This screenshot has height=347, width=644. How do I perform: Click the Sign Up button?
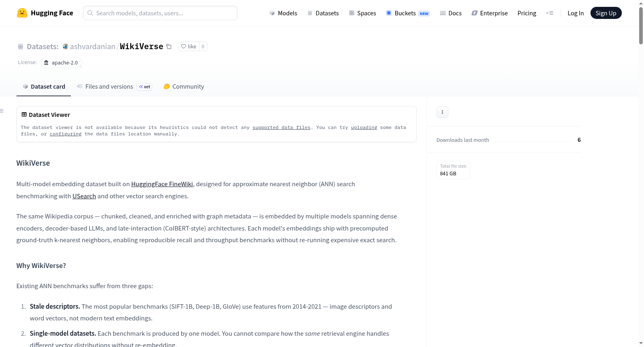(x=606, y=13)
